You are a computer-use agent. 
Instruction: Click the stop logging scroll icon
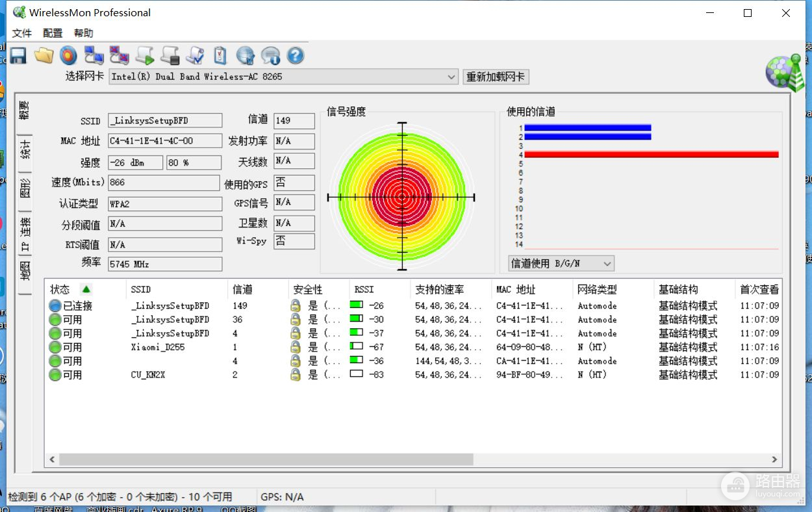(x=170, y=56)
